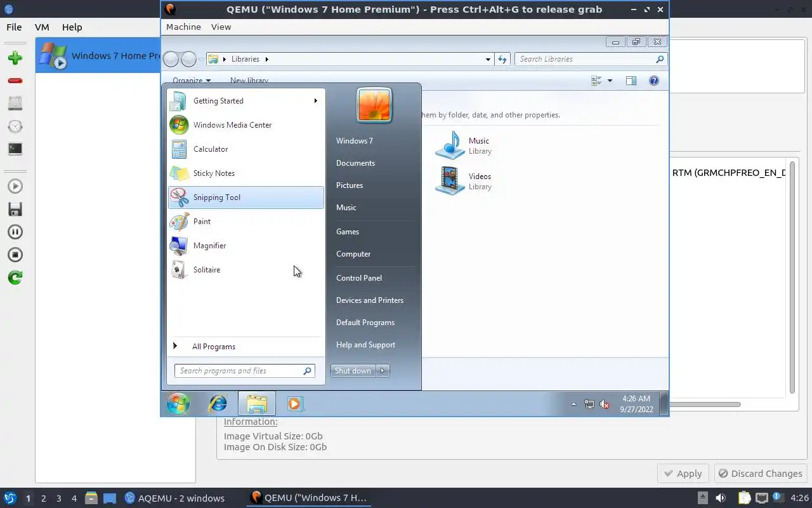Expand the Getting Started submenu arrow

tap(315, 100)
